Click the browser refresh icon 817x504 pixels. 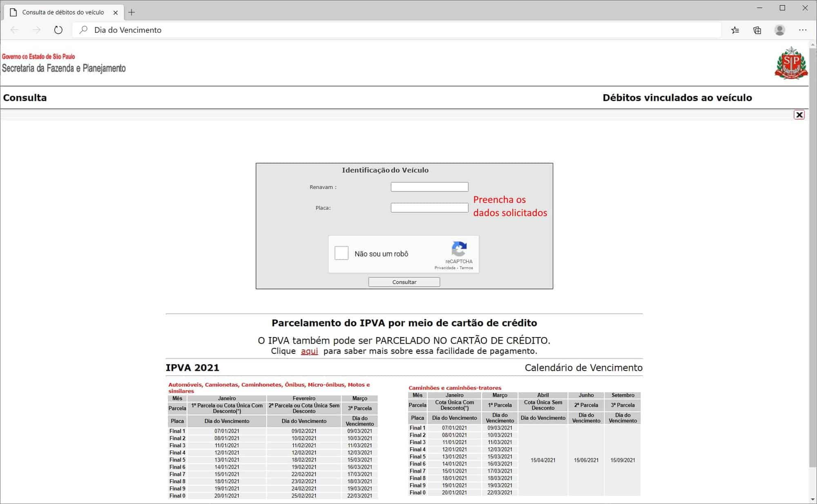coord(58,30)
